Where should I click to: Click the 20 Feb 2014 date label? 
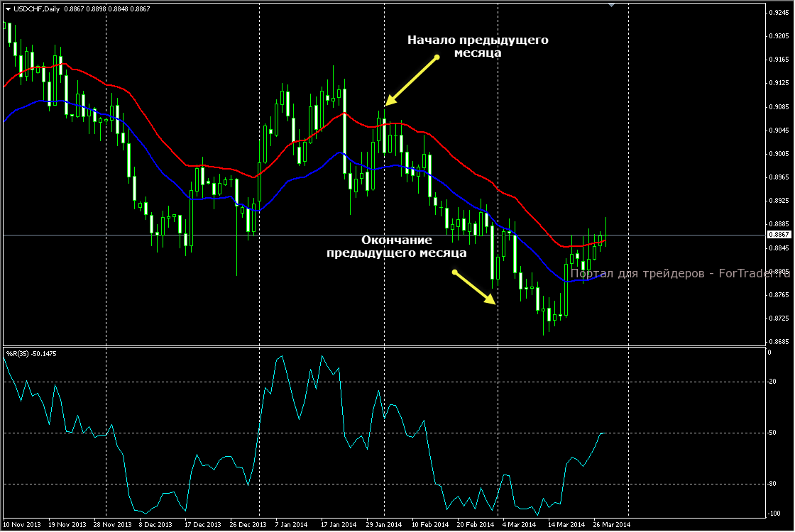click(x=476, y=524)
